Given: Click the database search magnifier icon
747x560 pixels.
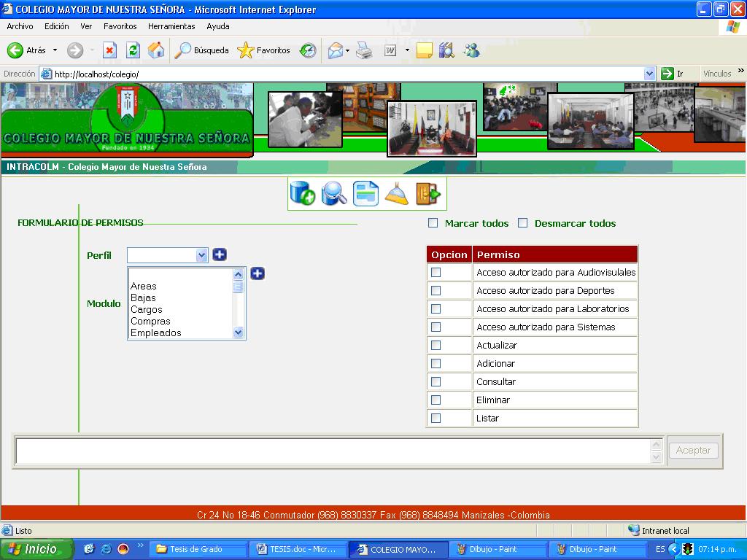Looking at the screenshot, I should pyautogui.click(x=334, y=193).
